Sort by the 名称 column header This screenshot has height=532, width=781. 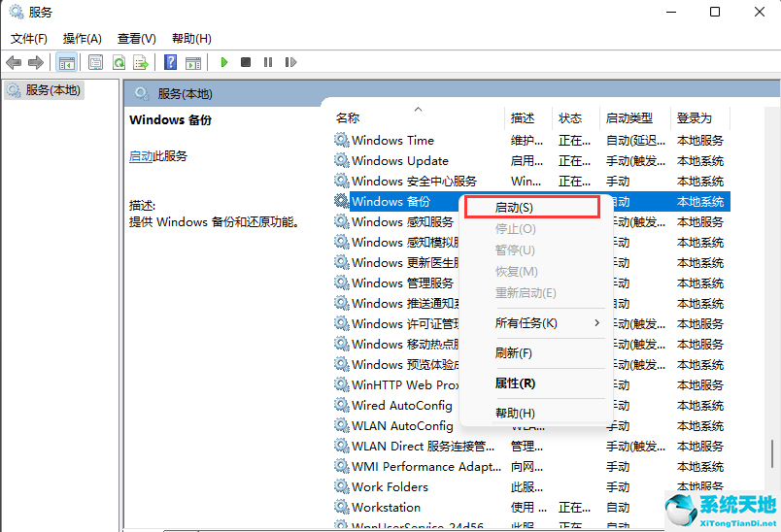tap(348, 117)
